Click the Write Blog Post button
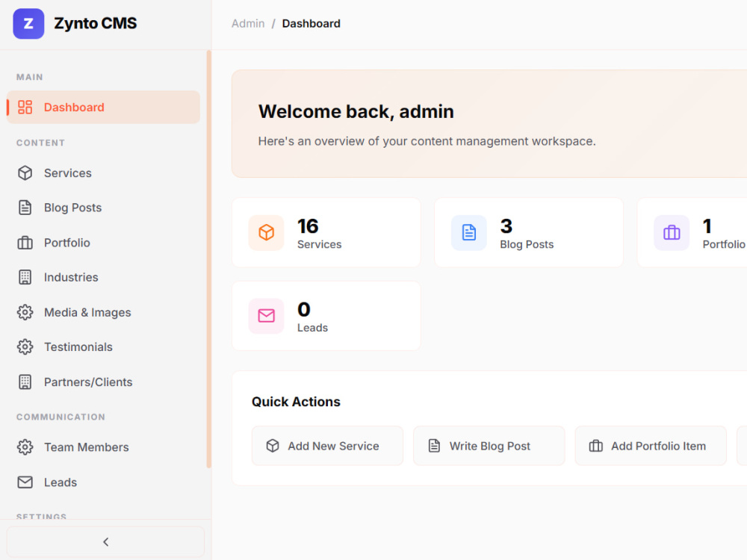 (x=489, y=446)
